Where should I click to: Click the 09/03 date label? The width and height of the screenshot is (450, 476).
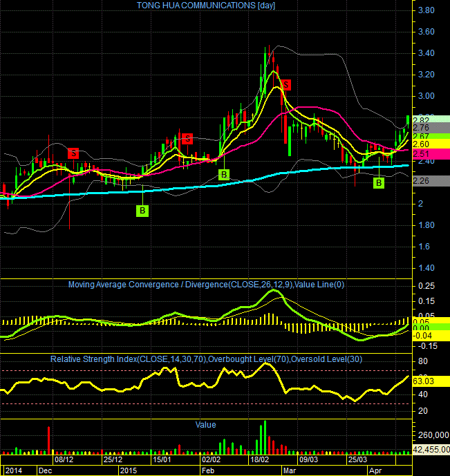[x=308, y=459]
